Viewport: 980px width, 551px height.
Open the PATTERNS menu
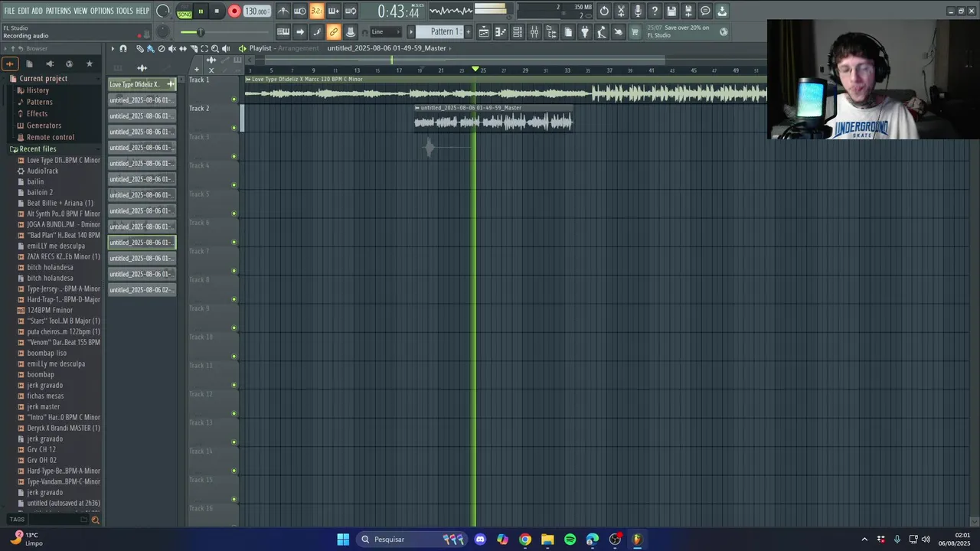pos(58,11)
